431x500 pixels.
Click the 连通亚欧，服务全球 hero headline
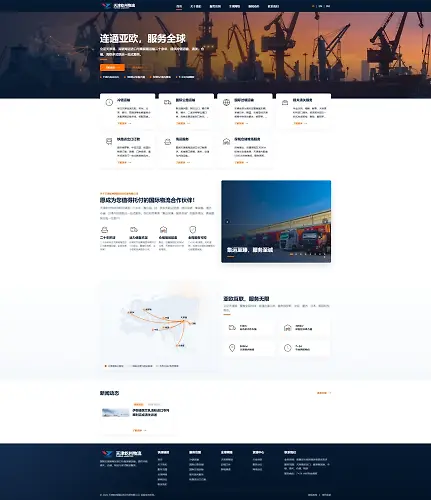coord(143,39)
